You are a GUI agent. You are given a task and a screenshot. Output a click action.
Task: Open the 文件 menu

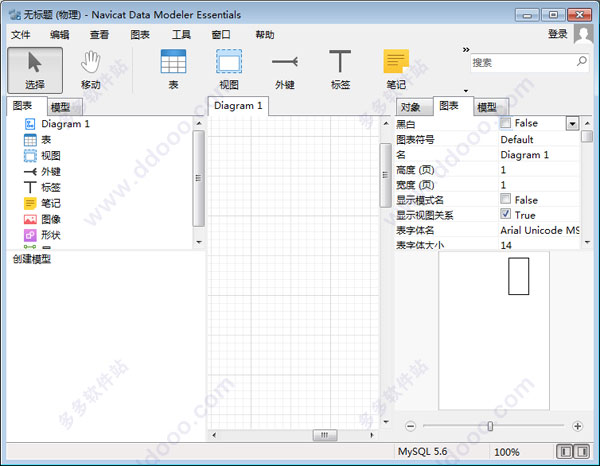coord(20,35)
